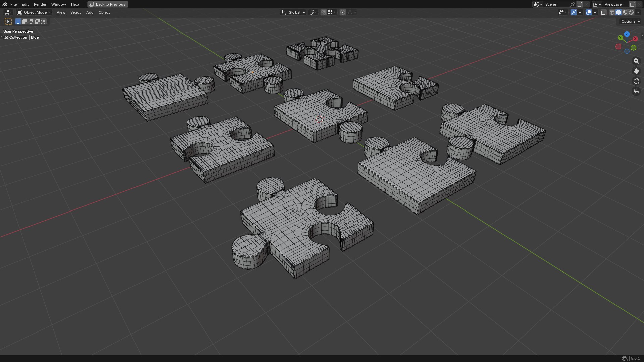The width and height of the screenshot is (644, 362).
Task: Switch to solid shading
Action: pyautogui.click(x=619, y=12)
